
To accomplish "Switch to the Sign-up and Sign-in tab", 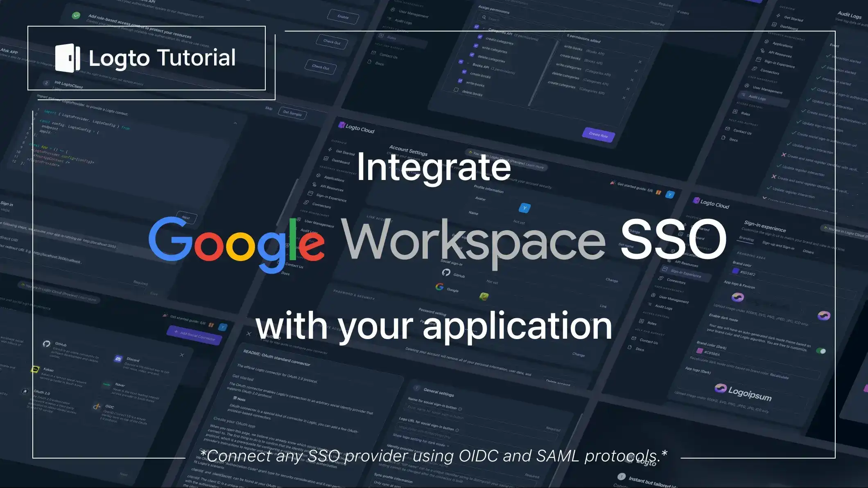I will tap(778, 245).
